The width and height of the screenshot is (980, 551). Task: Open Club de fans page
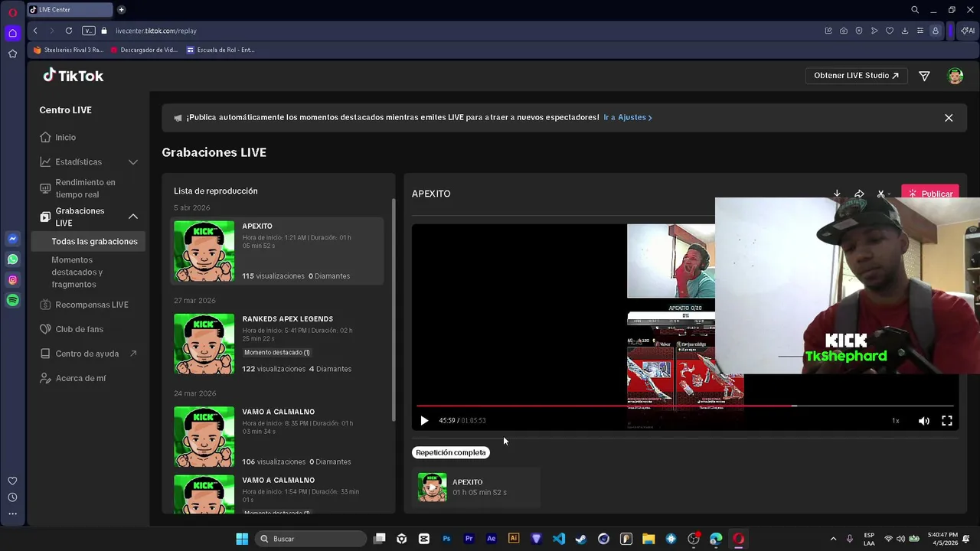point(79,329)
